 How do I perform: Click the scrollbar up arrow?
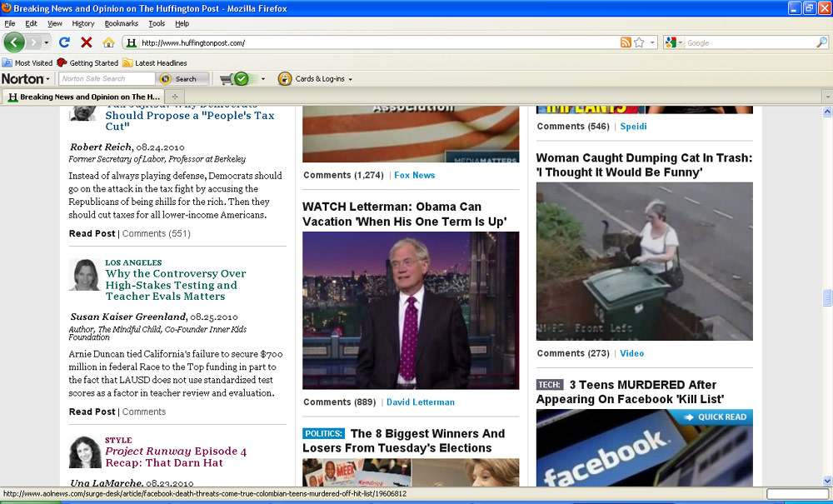[827, 112]
